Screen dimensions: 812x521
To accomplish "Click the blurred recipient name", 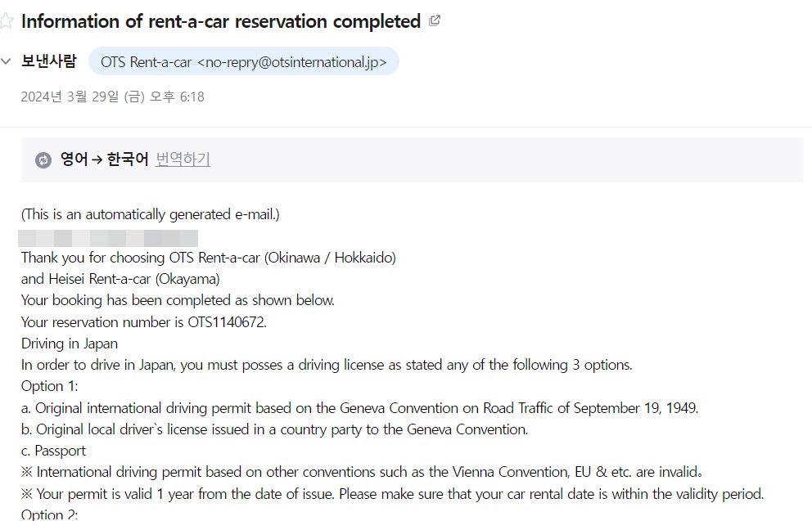I will 108,238.
